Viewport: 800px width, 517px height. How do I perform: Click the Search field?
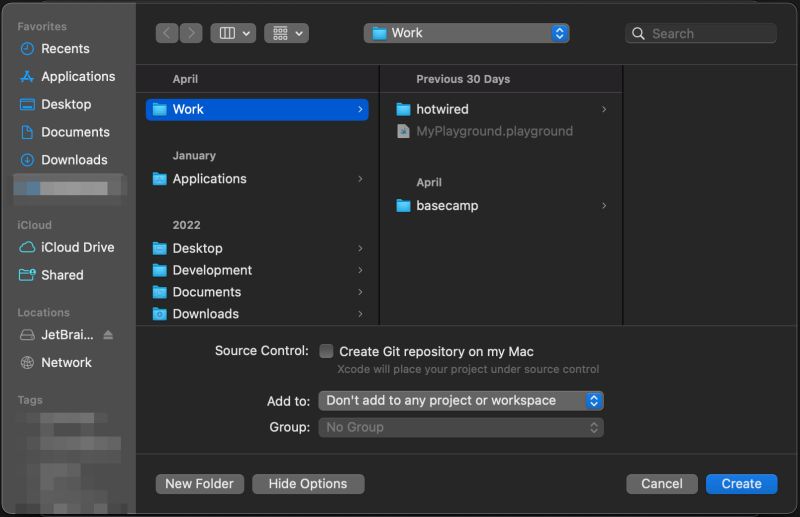click(701, 33)
